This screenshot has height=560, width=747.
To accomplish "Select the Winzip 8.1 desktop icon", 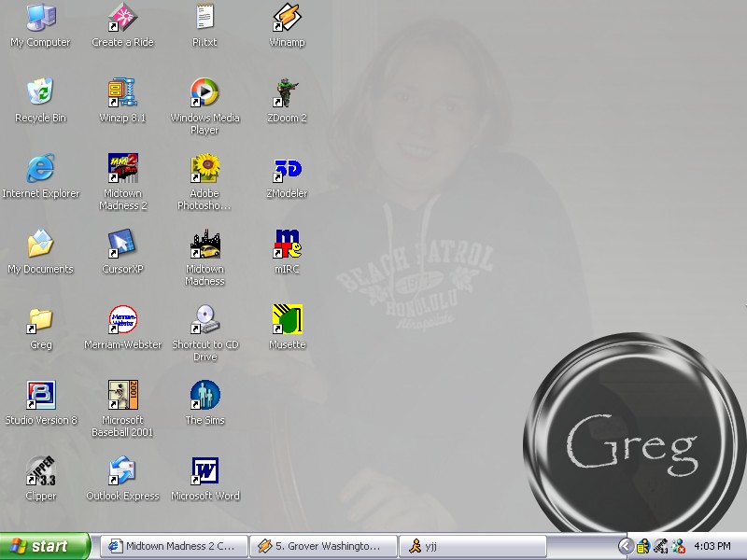I will (x=123, y=94).
